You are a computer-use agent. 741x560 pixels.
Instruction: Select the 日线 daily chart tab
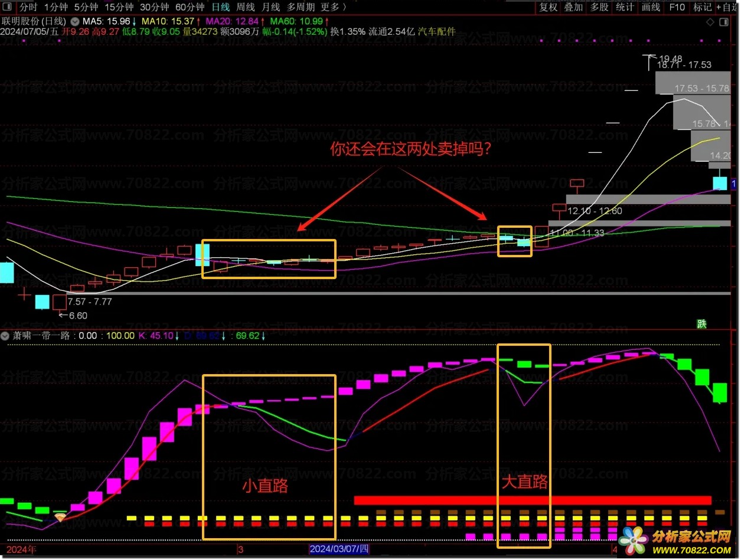click(220, 7)
